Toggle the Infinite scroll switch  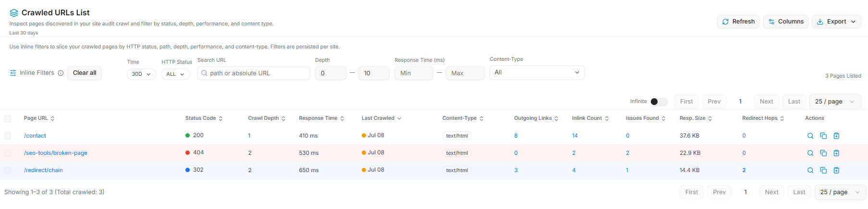659,102
